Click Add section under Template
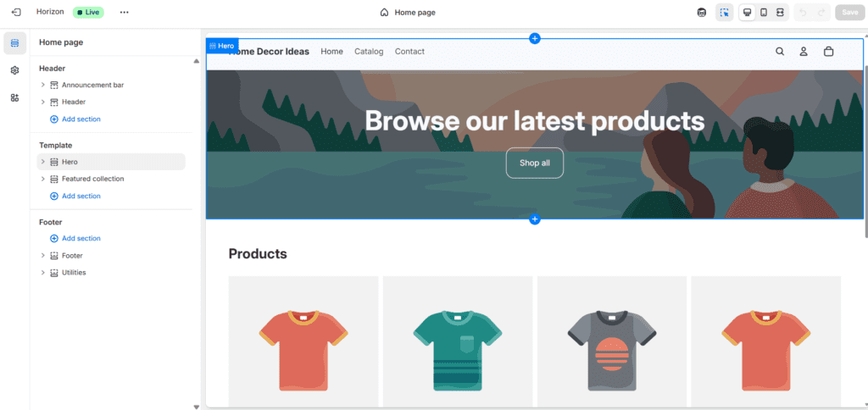Viewport: 868px width, 410px height. (x=75, y=196)
